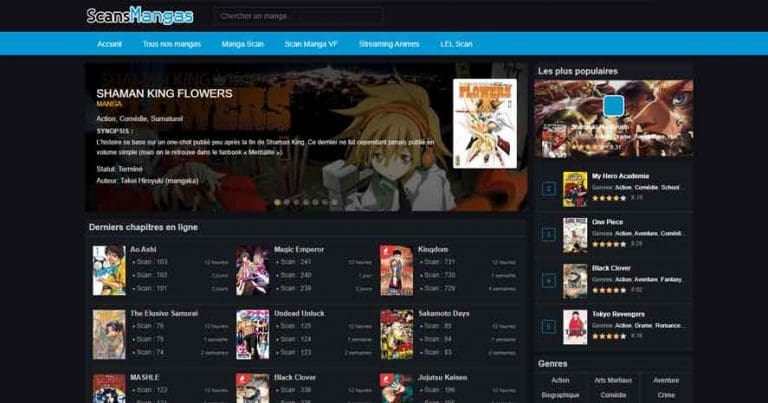Open Ao Ashi title link
This screenshot has height=403, width=768.
143,249
